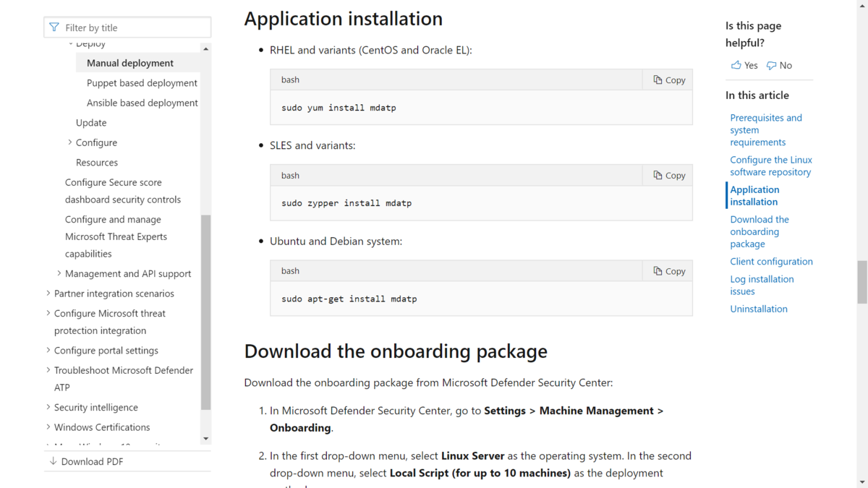Click the Download the onboarding package heading
The image size is (868, 488).
396,351
